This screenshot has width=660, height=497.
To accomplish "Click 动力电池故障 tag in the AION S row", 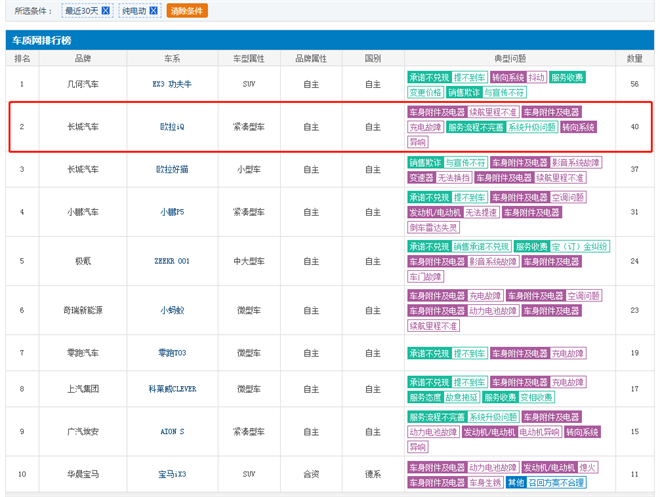I will point(433,432).
